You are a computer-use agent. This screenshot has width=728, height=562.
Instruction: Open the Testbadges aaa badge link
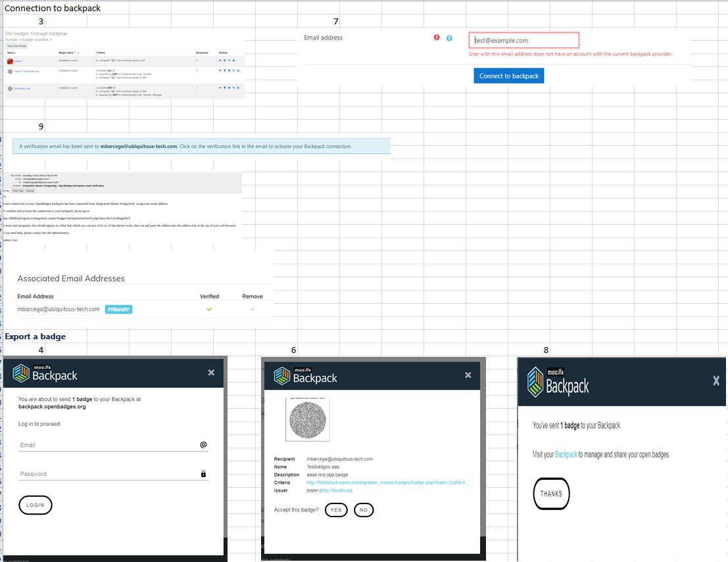pyautogui.click(x=22, y=89)
